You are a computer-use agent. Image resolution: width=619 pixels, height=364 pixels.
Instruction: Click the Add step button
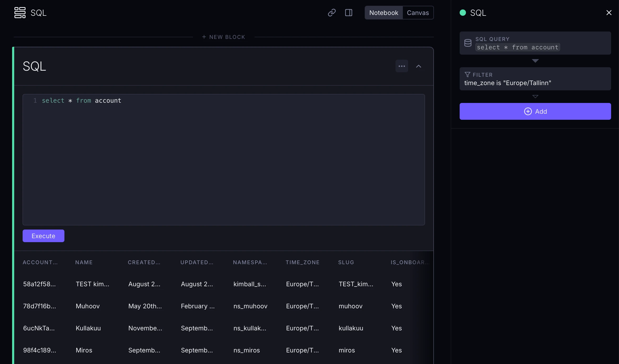point(535,111)
